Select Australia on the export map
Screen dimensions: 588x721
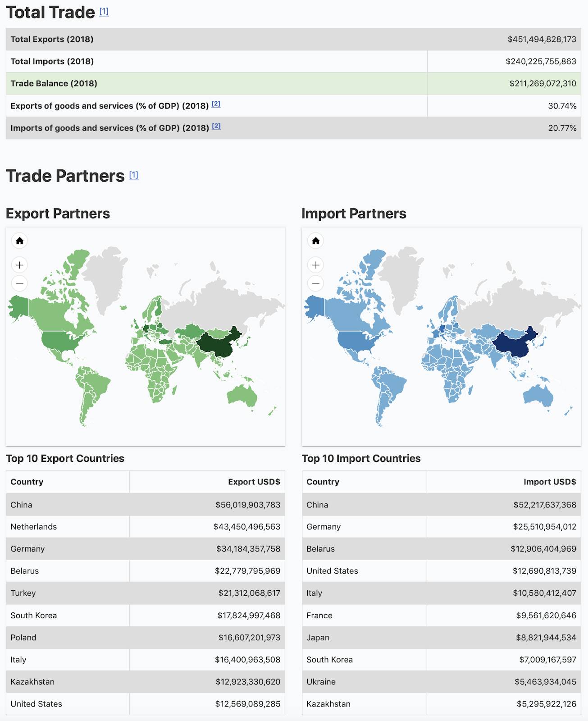(242, 396)
